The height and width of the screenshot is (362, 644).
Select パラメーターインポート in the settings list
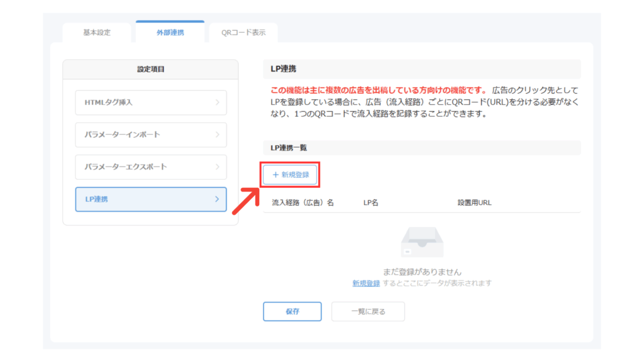click(150, 134)
